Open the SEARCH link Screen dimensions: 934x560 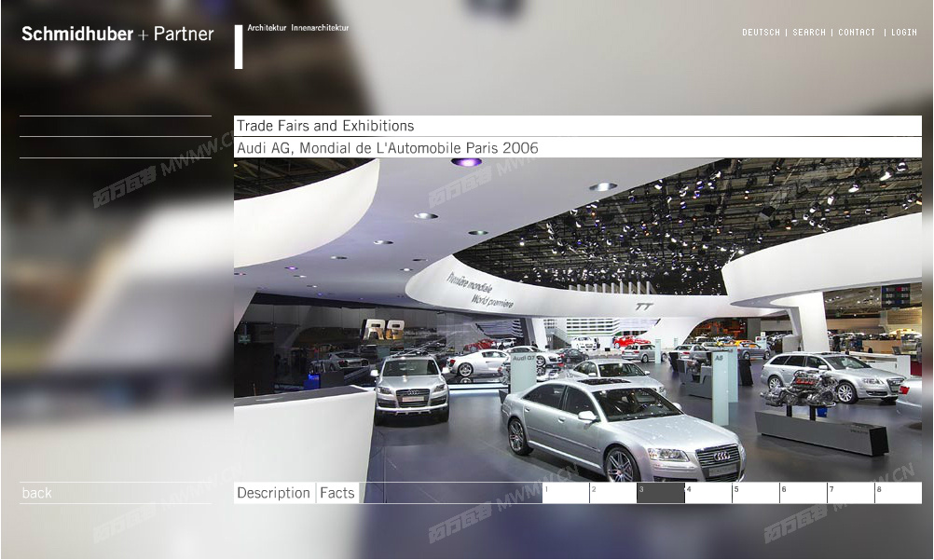pyautogui.click(x=809, y=33)
